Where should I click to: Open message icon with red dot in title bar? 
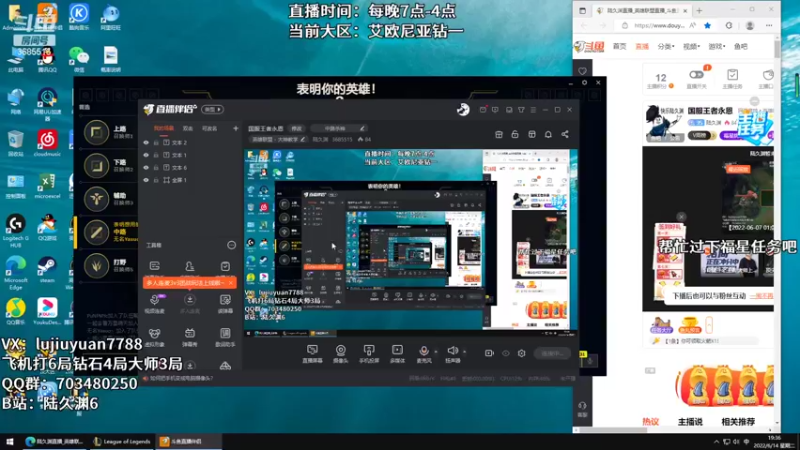pyautogui.click(x=483, y=109)
